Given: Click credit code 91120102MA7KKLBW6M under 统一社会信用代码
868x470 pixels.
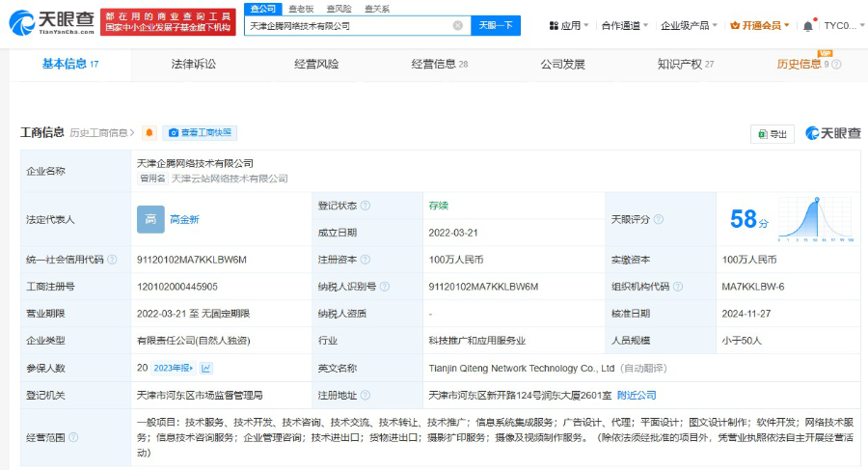Looking at the screenshot, I should coord(192,260).
